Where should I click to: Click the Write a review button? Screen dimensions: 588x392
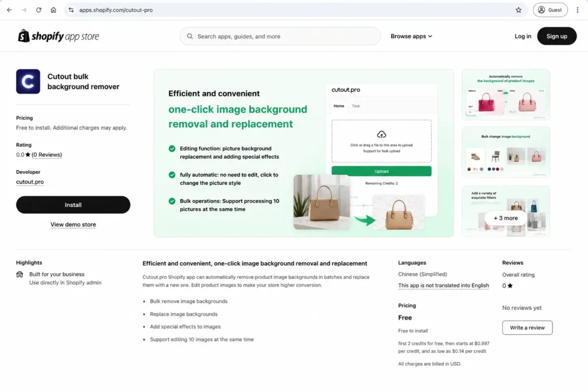pos(527,328)
